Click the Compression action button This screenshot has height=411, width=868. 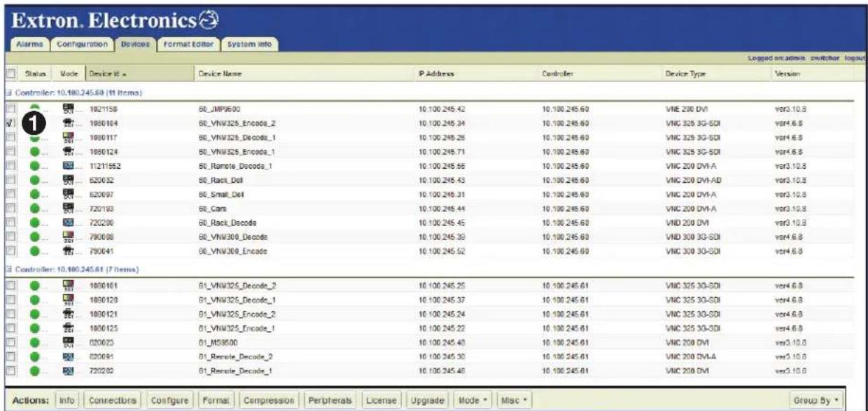coord(269,400)
